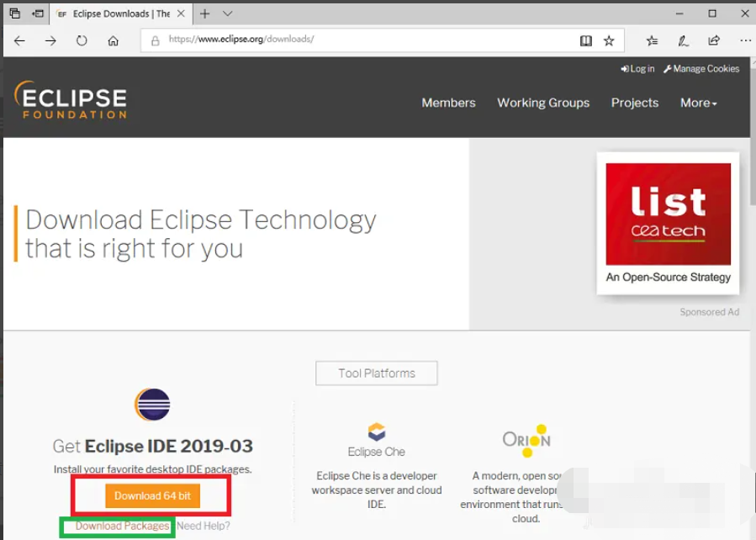Open Settings and more ellipsis menu

coord(745,40)
